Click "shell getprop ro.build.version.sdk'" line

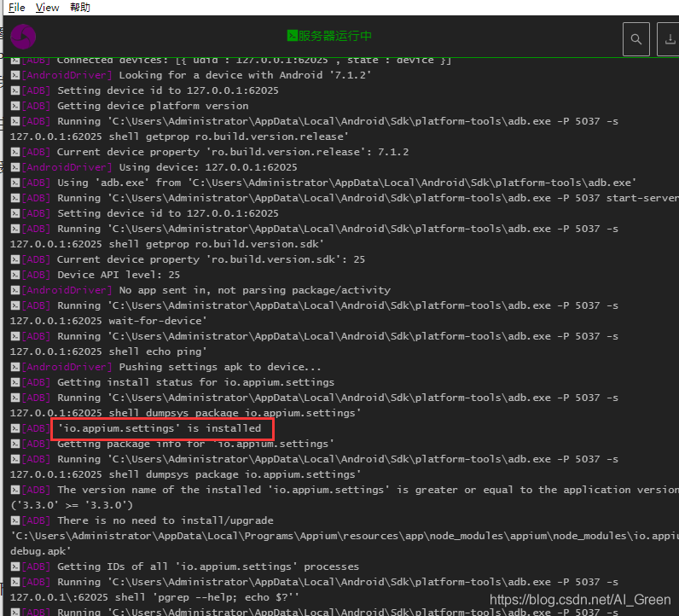point(217,244)
